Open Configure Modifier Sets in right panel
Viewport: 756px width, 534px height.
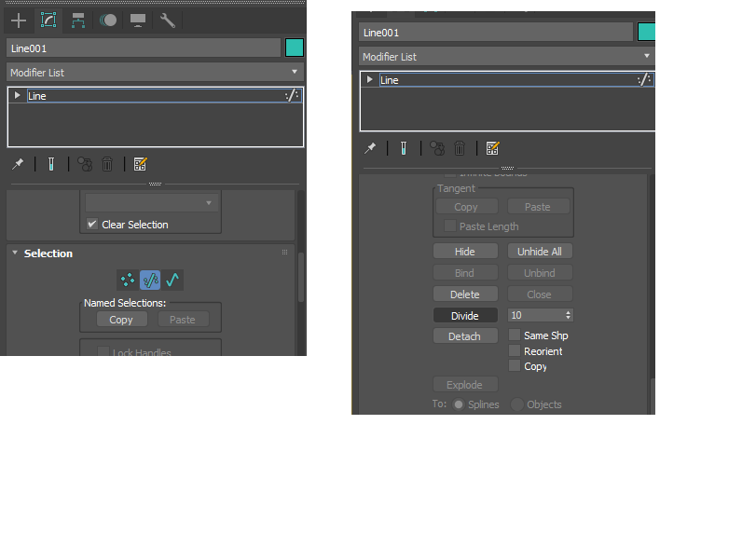(x=492, y=148)
